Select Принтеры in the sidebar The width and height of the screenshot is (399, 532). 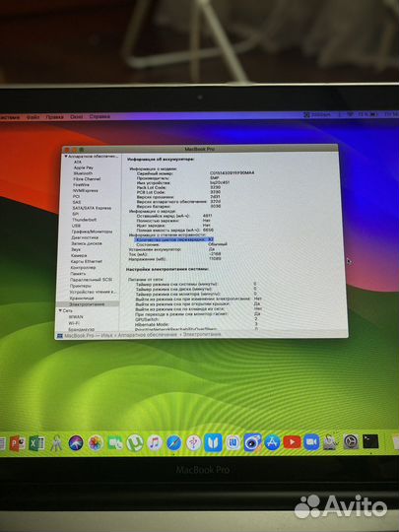tap(80, 286)
